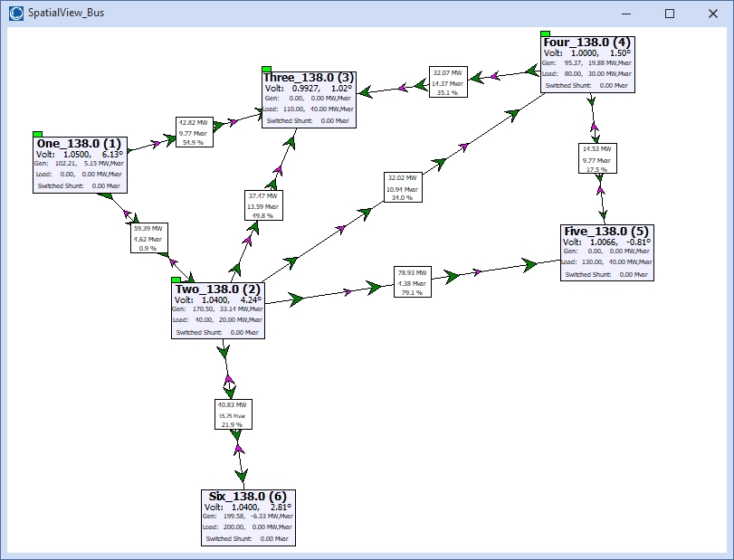Select the Five_138.0 (5) bus box

(606, 252)
